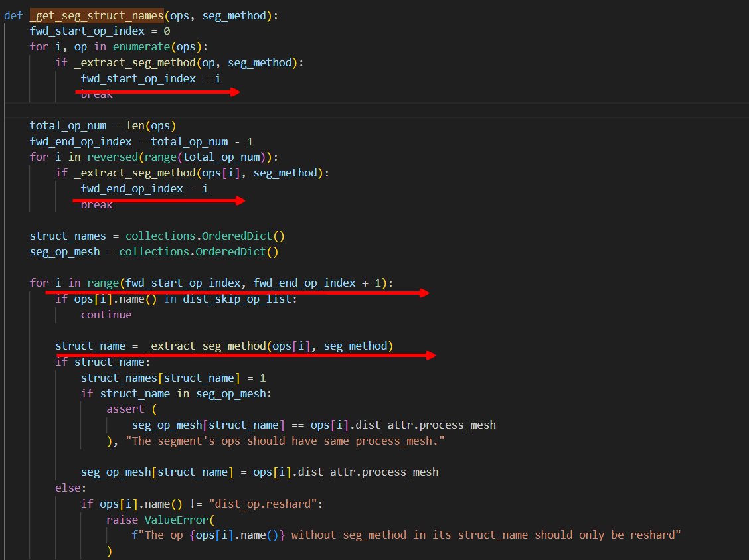The height and width of the screenshot is (560, 749).
Task: Click the 'struct_names[struct_name] = 1' line
Action: tap(173, 378)
